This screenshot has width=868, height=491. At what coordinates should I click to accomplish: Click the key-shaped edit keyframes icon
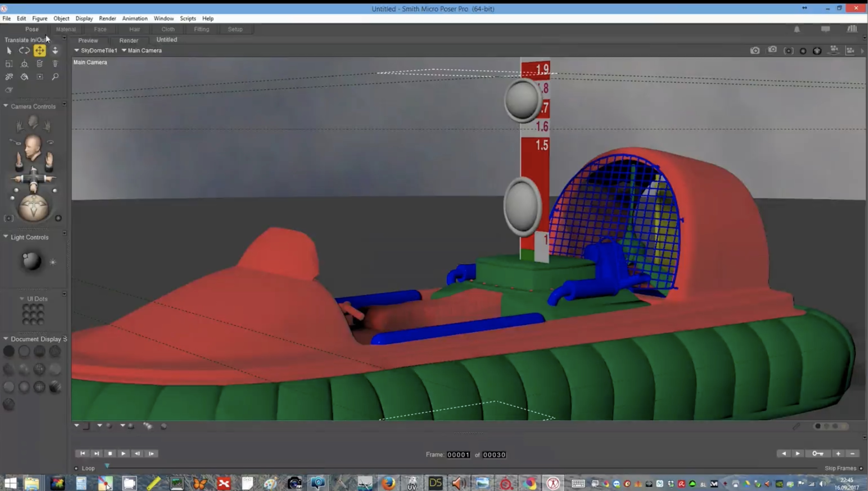click(x=818, y=453)
